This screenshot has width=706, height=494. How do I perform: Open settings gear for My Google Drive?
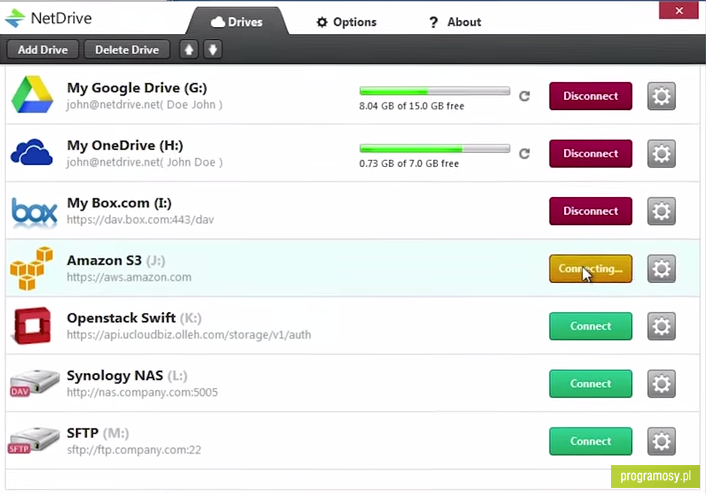(661, 96)
